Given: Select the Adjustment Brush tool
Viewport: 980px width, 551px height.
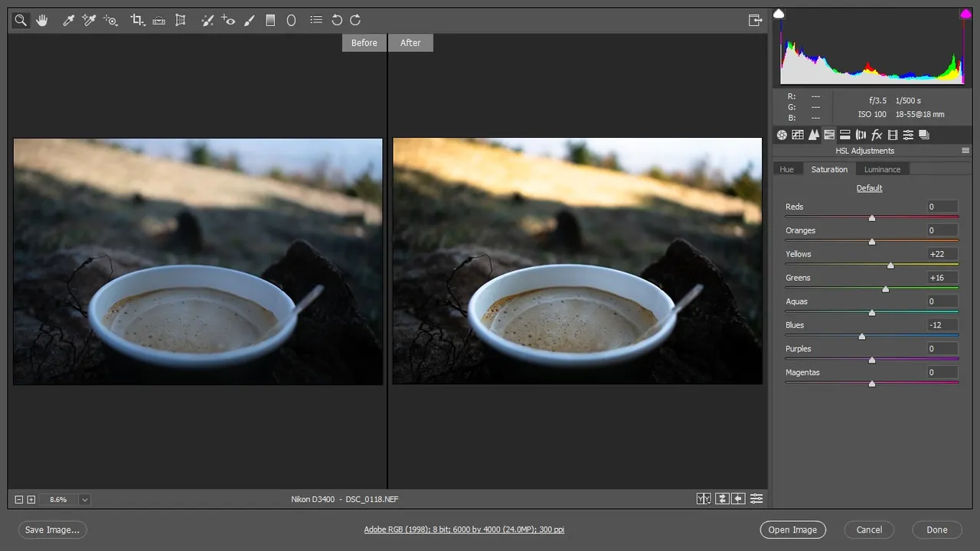Looking at the screenshot, I should coord(249,21).
